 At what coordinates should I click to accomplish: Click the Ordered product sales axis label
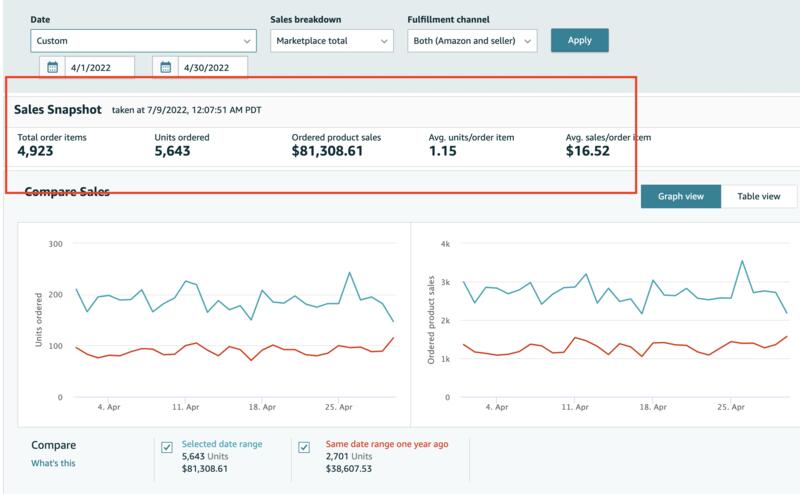pyautogui.click(x=431, y=320)
